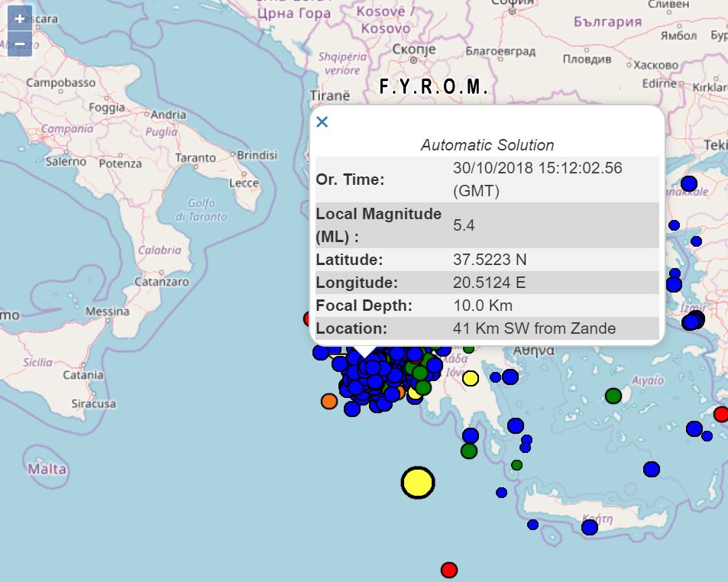Image resolution: width=728 pixels, height=582 pixels.
Task: Click the red marker partly hidden behind the popup
Action: (x=309, y=318)
